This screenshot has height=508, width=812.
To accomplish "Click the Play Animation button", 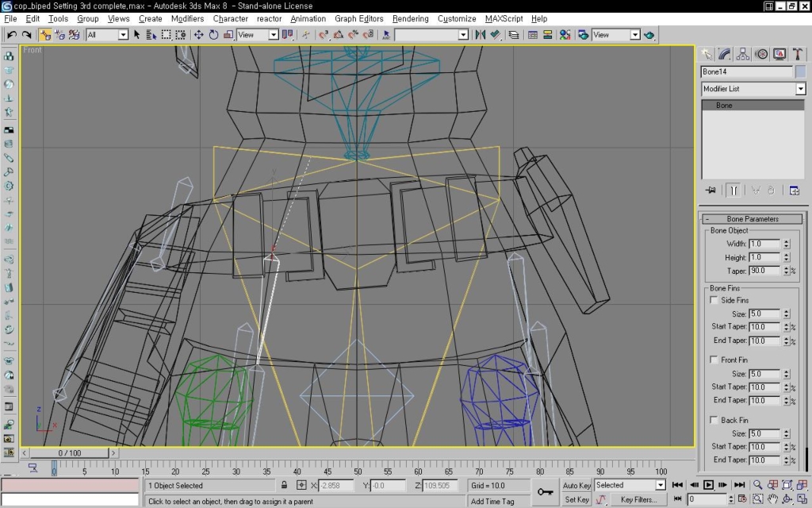I will [708, 485].
